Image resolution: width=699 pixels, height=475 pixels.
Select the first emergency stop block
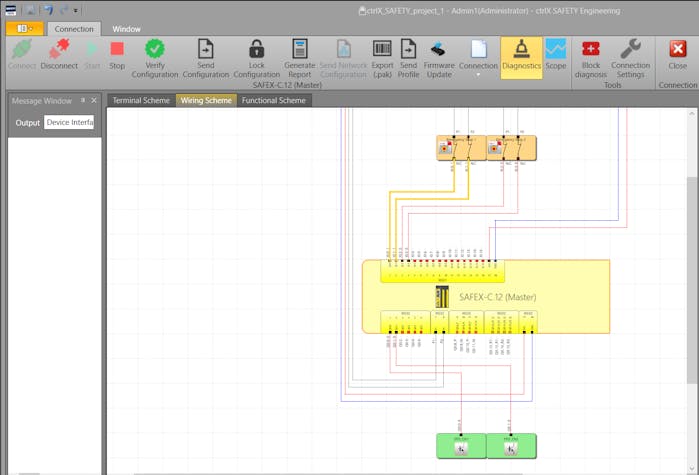click(x=461, y=148)
